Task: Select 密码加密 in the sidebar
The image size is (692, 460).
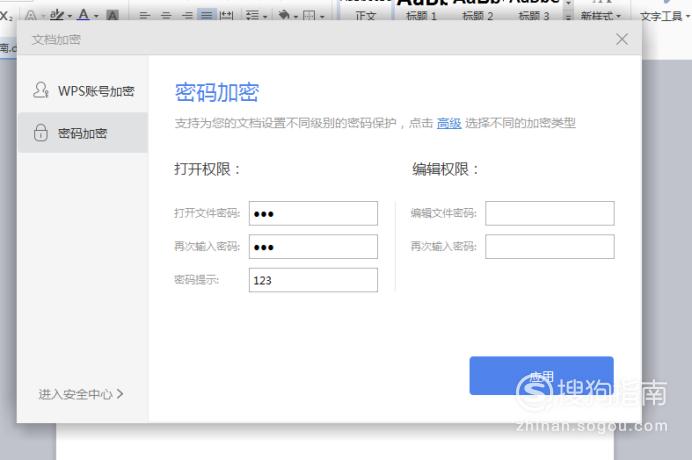Action: click(83, 132)
